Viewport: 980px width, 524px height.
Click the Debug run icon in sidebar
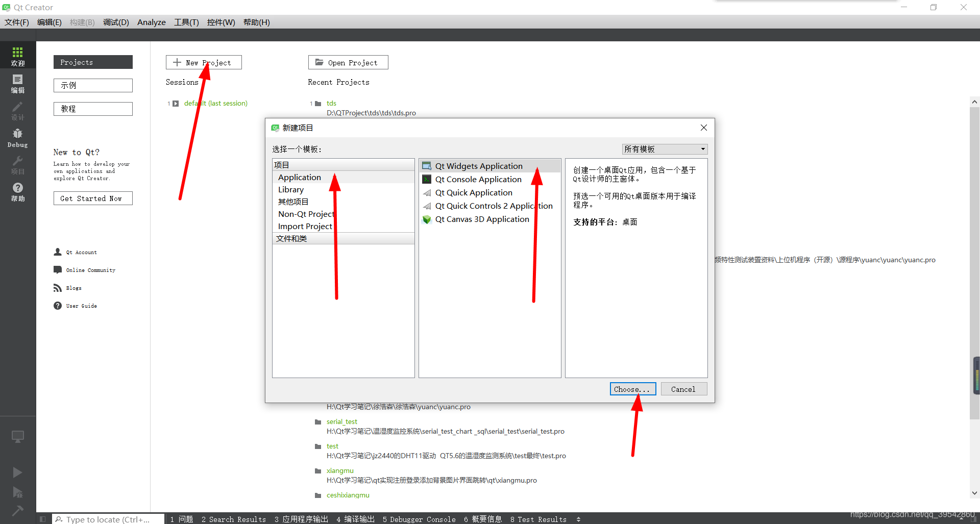click(17, 492)
